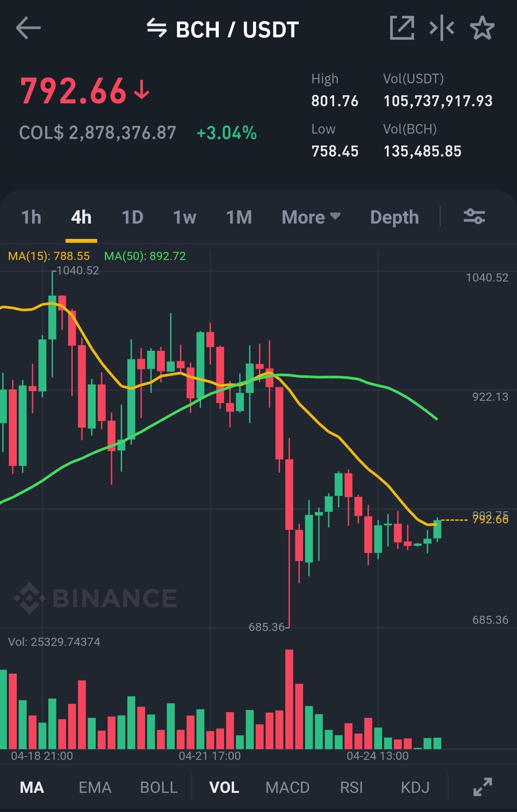This screenshot has height=812, width=517.
Task: Tap the Binance watermark logo
Action: [x=96, y=598]
